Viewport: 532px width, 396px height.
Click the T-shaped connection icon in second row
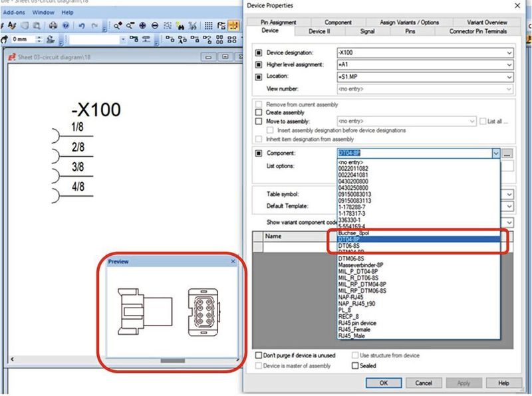point(146,39)
